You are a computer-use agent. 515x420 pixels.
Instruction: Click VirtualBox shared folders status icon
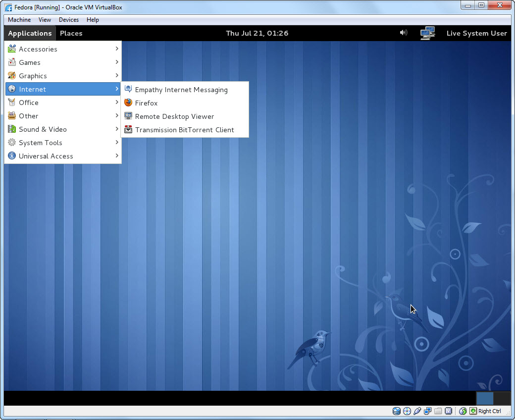pos(438,411)
